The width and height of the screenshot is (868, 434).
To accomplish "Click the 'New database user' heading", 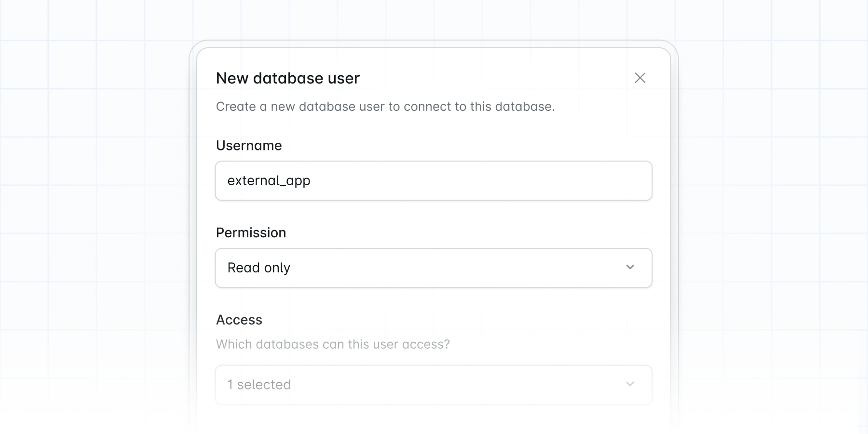I will pyautogui.click(x=288, y=78).
